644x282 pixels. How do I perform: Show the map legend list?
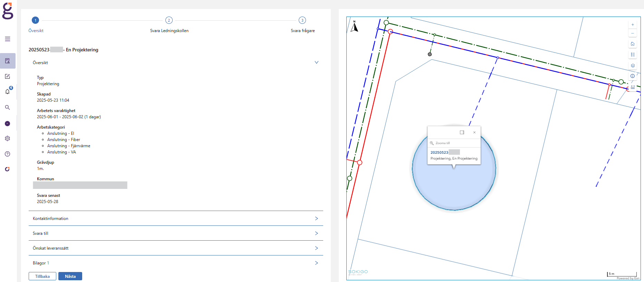(633, 55)
